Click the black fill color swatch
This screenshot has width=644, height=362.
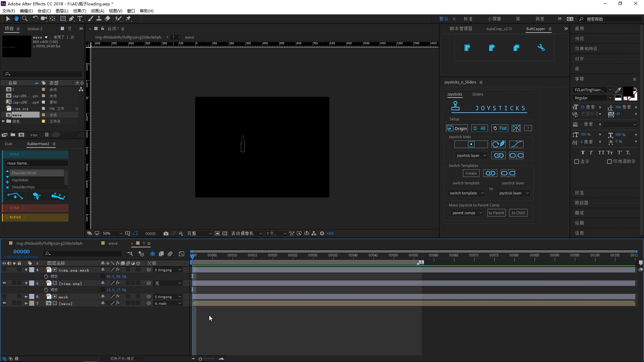tap(627, 90)
